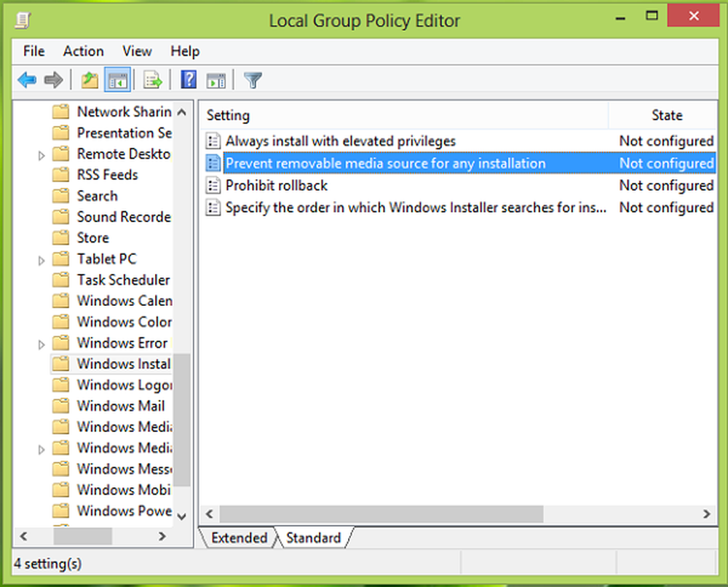This screenshot has height=587, width=728.
Task: Click the settings list horizontal scrollbar thumb
Action: click(381, 514)
